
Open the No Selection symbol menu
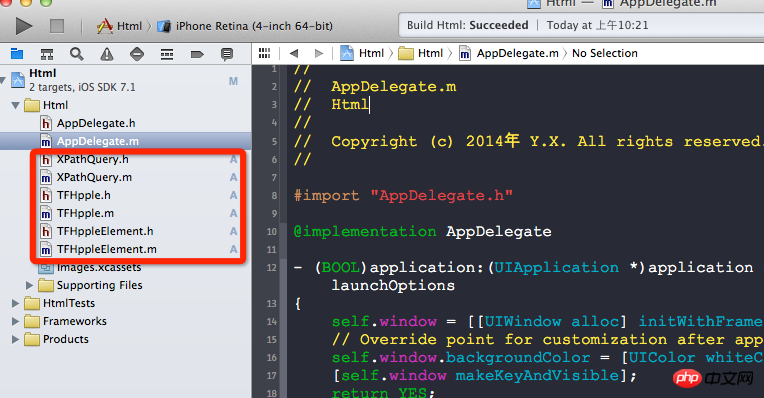pyautogui.click(x=605, y=53)
